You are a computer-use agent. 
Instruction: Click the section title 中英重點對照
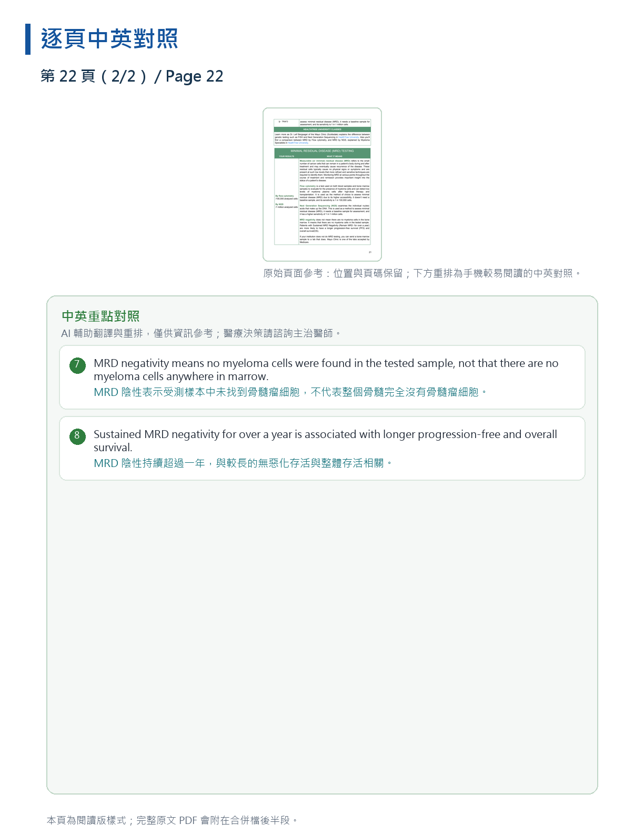(100, 316)
